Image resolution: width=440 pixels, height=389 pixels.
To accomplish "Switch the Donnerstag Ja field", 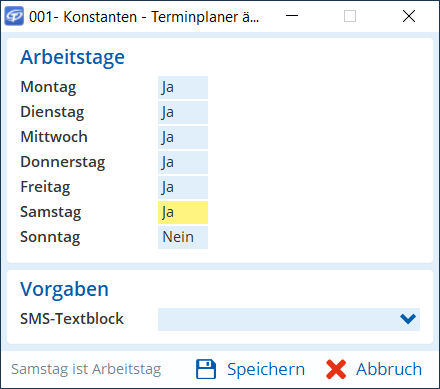I will [183, 162].
